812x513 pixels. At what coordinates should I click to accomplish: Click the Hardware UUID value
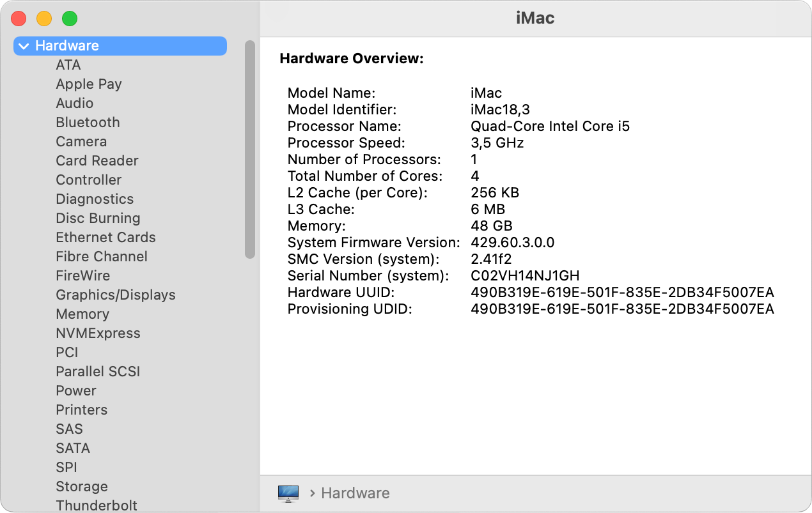[623, 293]
